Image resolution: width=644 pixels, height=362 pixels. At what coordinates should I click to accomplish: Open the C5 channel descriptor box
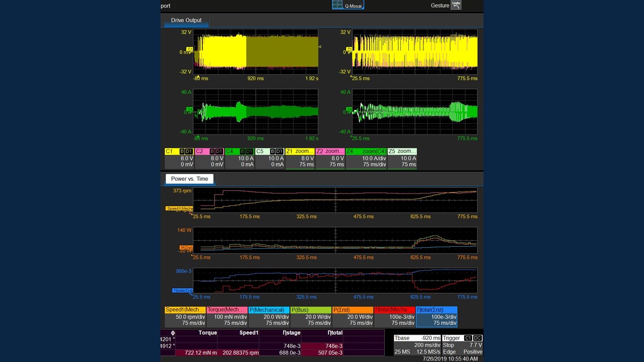coord(270,158)
